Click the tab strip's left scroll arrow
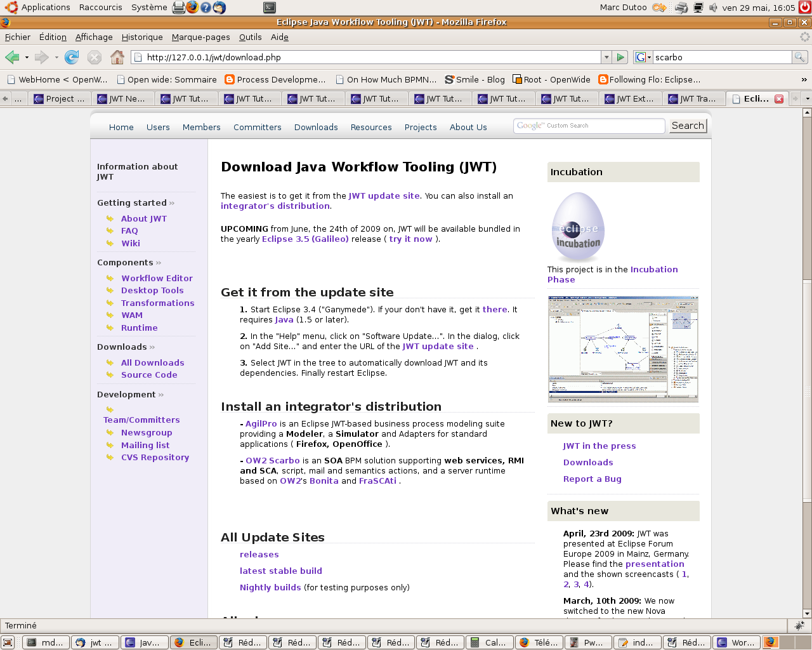The image size is (812, 650). coord(5,99)
